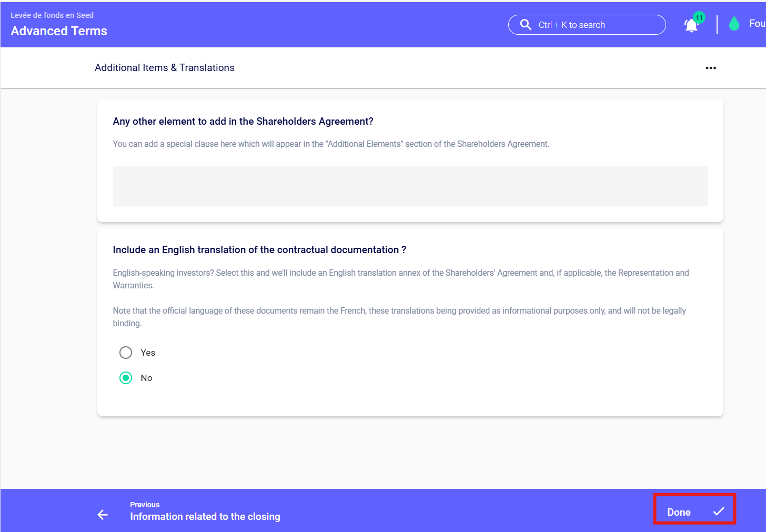The height and width of the screenshot is (532, 766).
Task: Select Yes for English translation
Action: (126, 353)
